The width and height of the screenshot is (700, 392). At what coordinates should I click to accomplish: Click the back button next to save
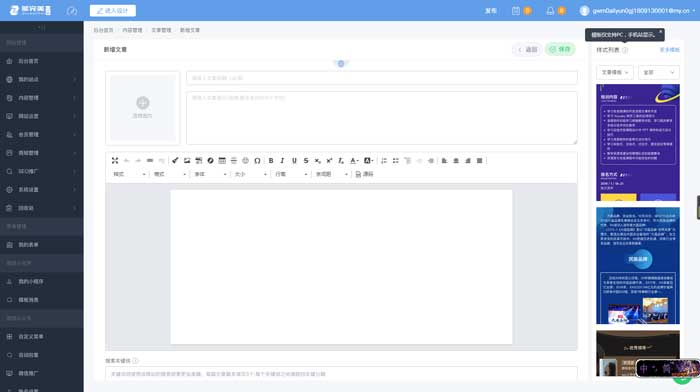click(527, 50)
